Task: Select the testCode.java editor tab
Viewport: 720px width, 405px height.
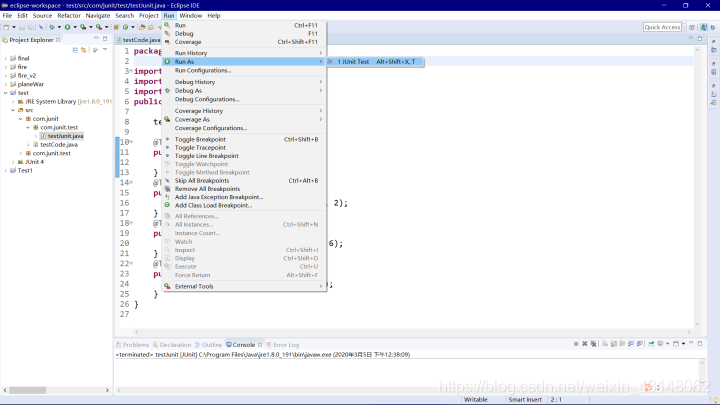Action: (x=139, y=40)
